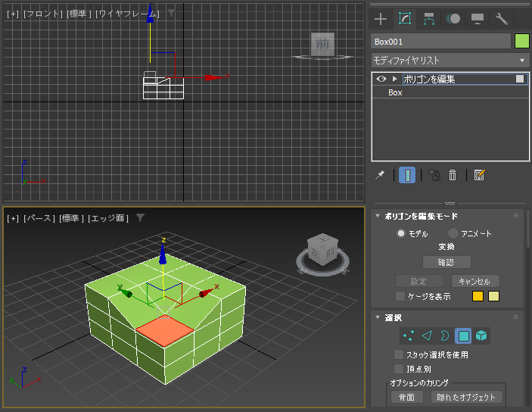This screenshot has height=412, width=532.
Task: Switch to the Modify panel tab
Action: [x=405, y=18]
